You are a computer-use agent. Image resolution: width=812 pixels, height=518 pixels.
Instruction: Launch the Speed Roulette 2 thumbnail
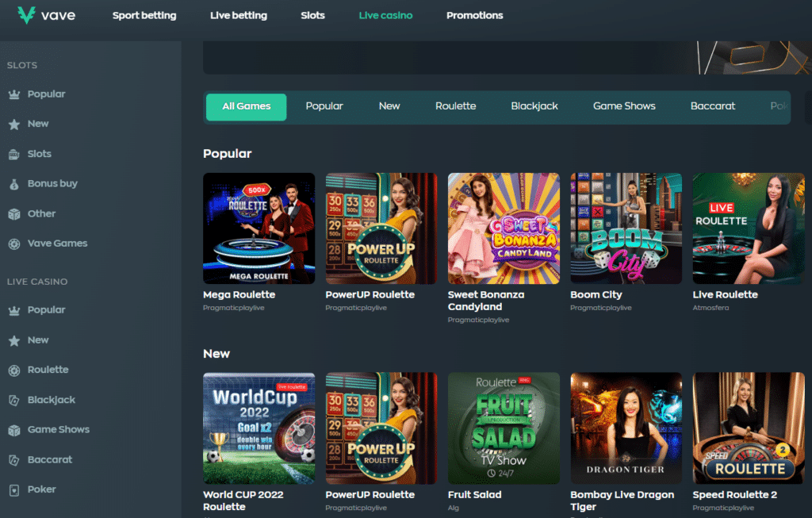pyautogui.click(x=749, y=428)
